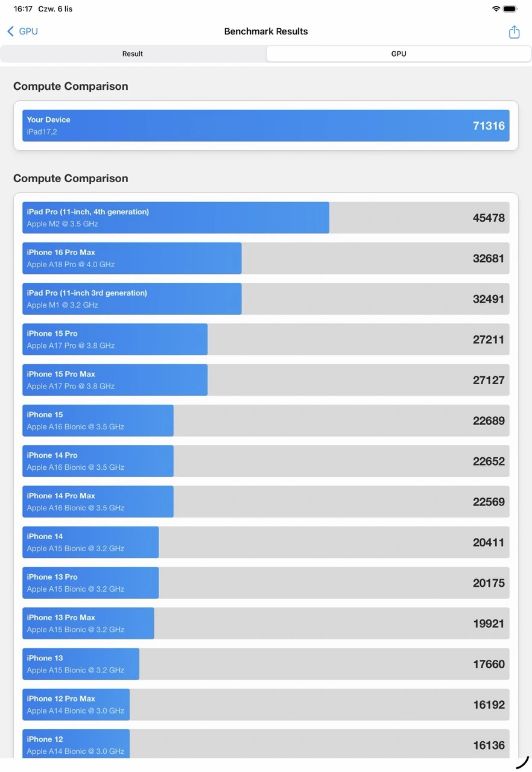This screenshot has height=772, width=532.
Task: Open the iPad Pro 11-inch 3rd generation entry
Action: click(265, 299)
